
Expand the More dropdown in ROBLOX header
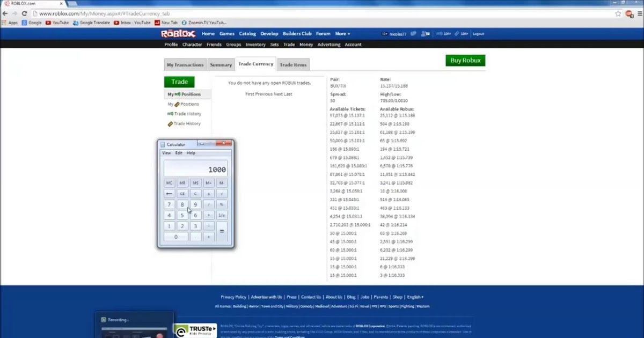342,34
